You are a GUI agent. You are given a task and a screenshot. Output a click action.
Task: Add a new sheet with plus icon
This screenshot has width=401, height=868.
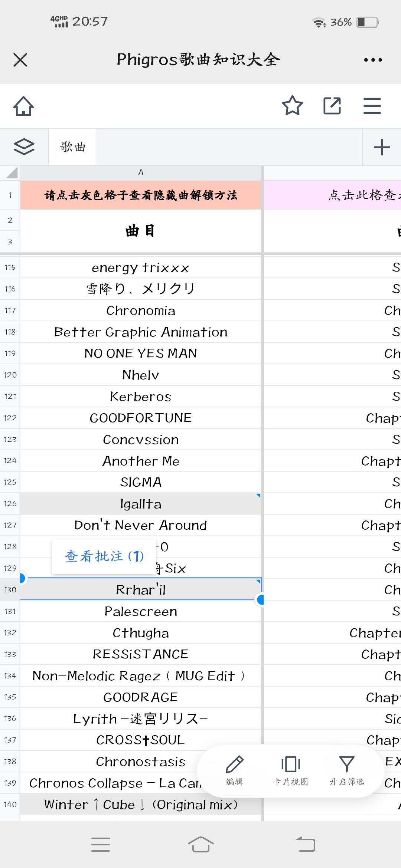click(x=382, y=147)
